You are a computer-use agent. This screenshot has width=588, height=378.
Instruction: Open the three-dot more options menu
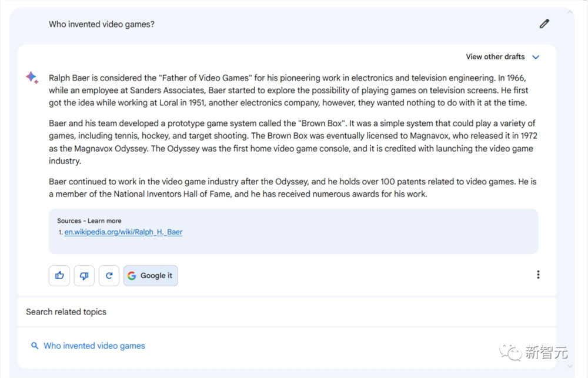click(x=538, y=275)
